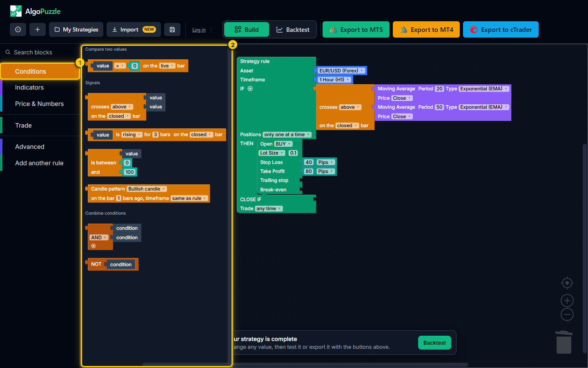
Task: Switch to Build mode
Action: pos(247,29)
